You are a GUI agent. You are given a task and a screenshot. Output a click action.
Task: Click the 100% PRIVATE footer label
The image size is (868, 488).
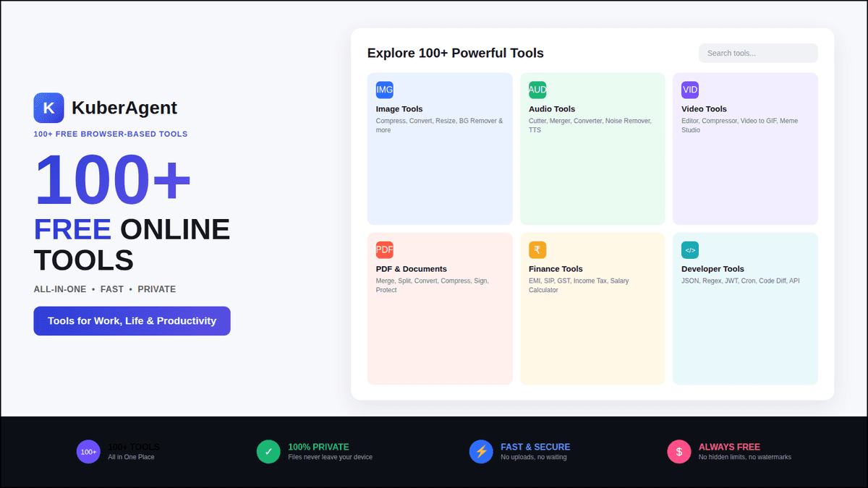coord(318,447)
